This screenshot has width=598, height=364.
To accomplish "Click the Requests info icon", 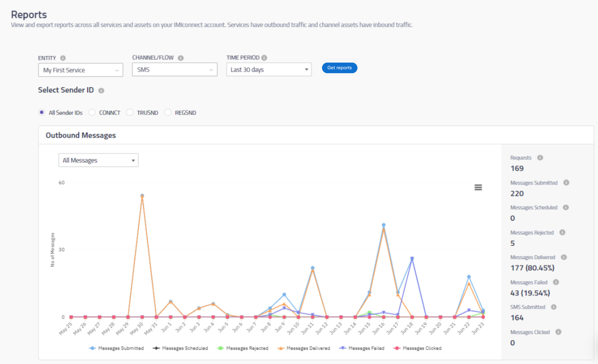I will tap(540, 158).
